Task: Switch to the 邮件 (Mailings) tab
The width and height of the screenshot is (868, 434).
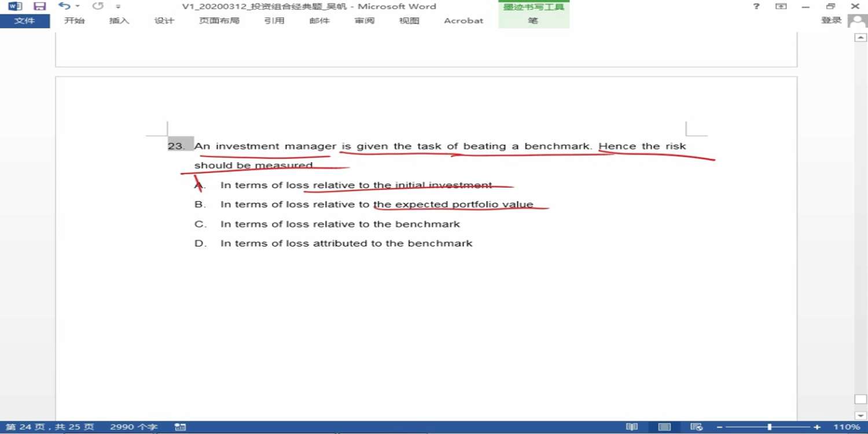Action: coord(319,21)
